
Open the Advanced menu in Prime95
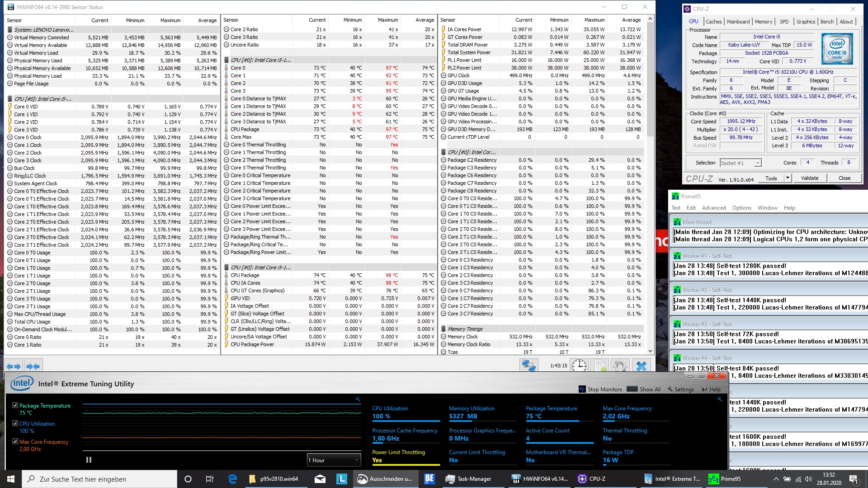[x=714, y=208]
